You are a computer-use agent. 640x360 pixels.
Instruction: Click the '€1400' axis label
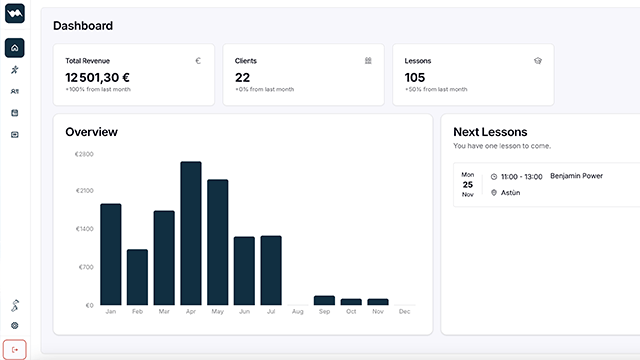point(84,229)
